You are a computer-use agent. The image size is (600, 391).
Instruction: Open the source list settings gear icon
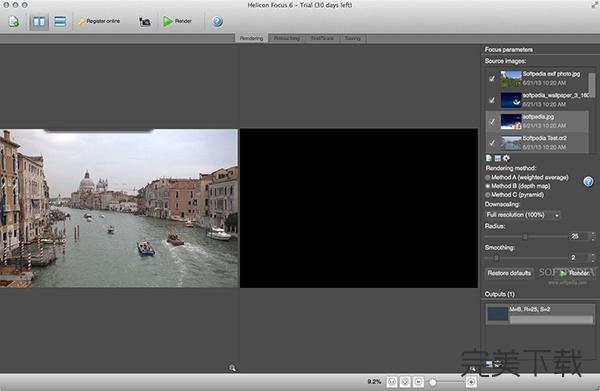coord(506,158)
